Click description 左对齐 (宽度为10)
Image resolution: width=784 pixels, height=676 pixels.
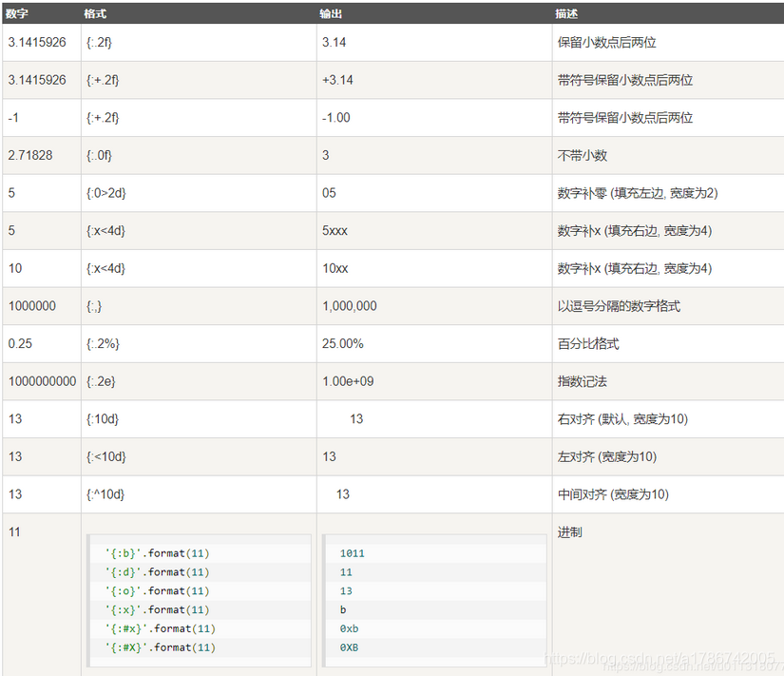tap(607, 456)
